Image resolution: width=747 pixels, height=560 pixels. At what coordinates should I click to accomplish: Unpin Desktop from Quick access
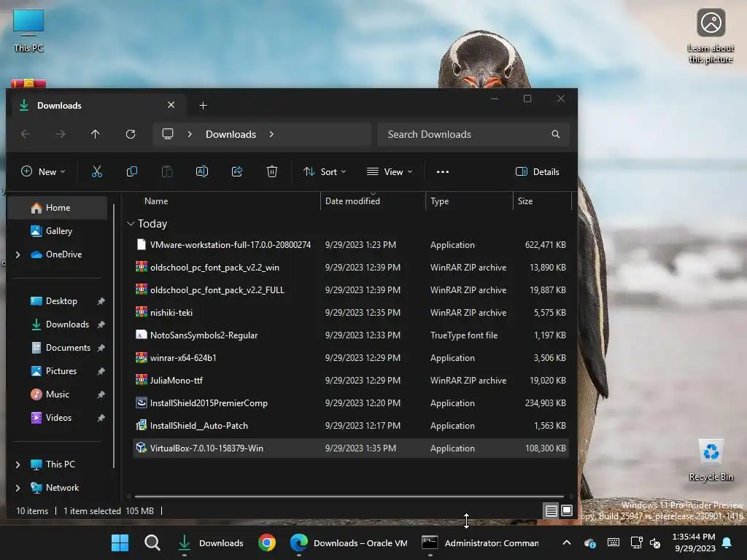[x=101, y=301]
